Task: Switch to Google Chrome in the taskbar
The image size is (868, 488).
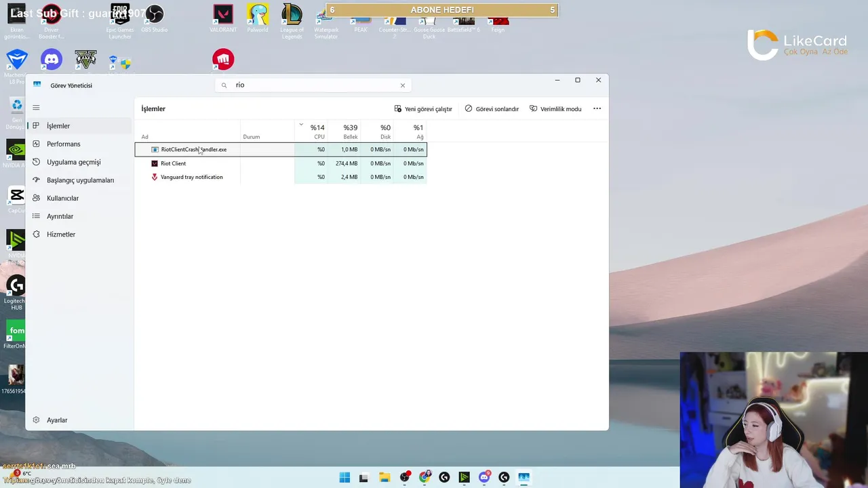Action: tap(425, 478)
